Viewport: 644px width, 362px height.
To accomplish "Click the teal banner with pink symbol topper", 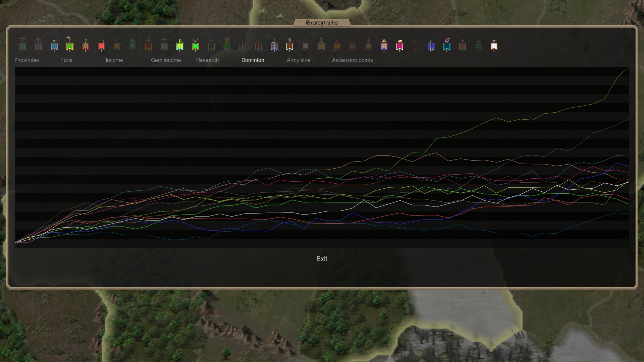I will coord(447,44).
